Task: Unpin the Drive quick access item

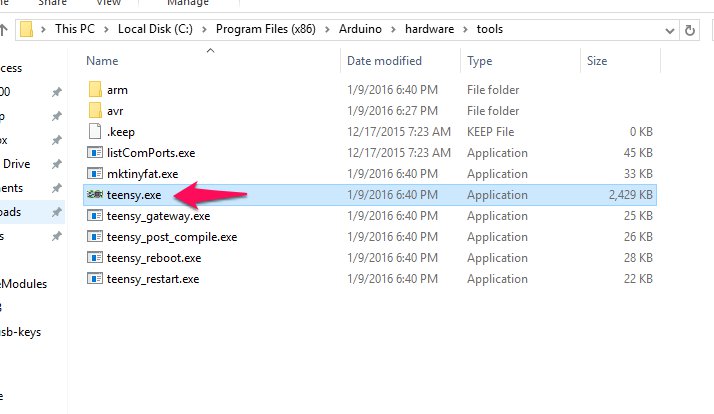Action: click(x=56, y=164)
